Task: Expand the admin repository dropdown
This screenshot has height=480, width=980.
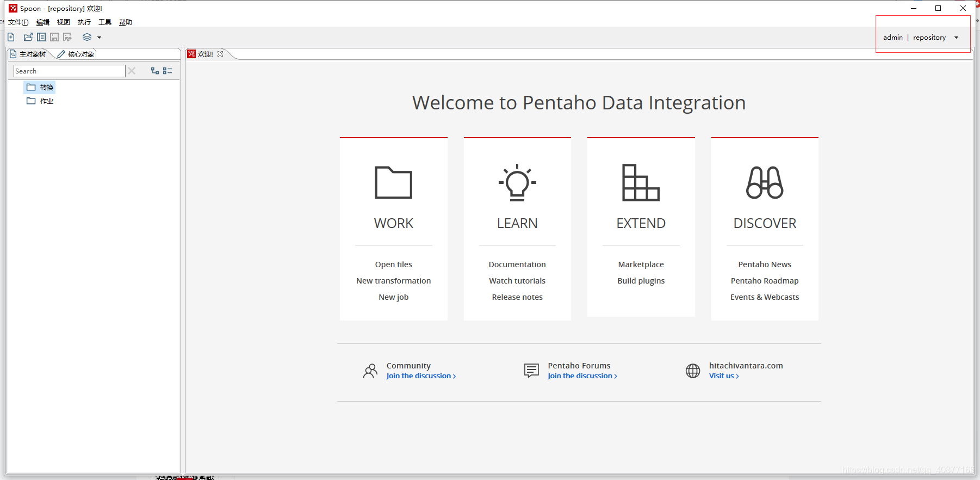Action: (x=956, y=38)
